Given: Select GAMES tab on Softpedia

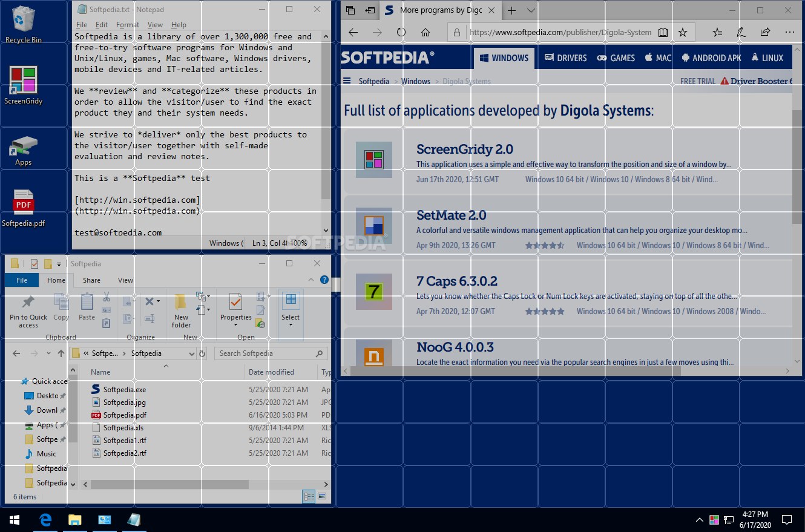Looking at the screenshot, I should coord(616,58).
